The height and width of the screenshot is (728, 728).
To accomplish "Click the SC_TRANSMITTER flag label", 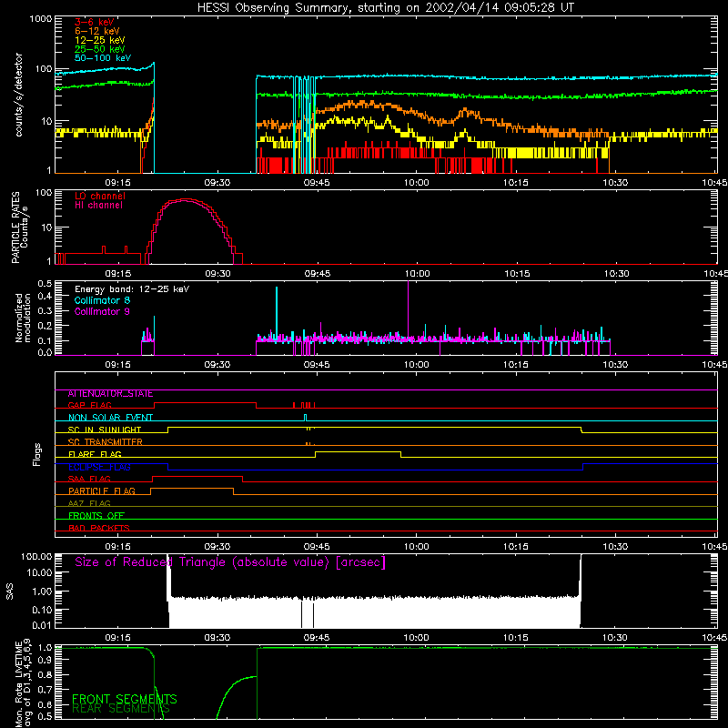I will tap(105, 442).
